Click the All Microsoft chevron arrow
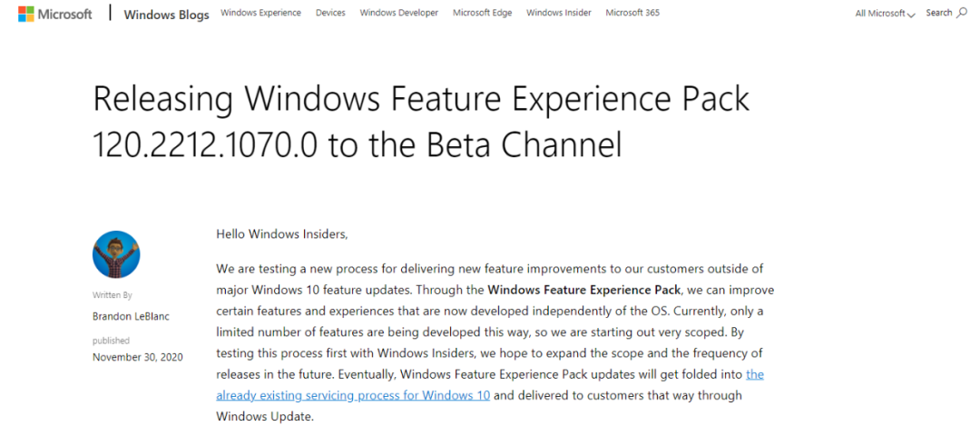The image size is (980, 426). [911, 15]
